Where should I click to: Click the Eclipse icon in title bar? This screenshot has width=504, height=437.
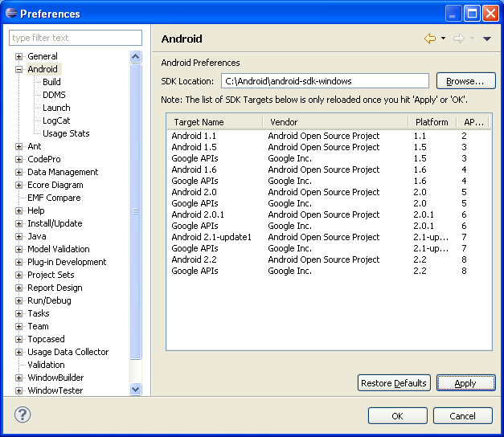11,13
